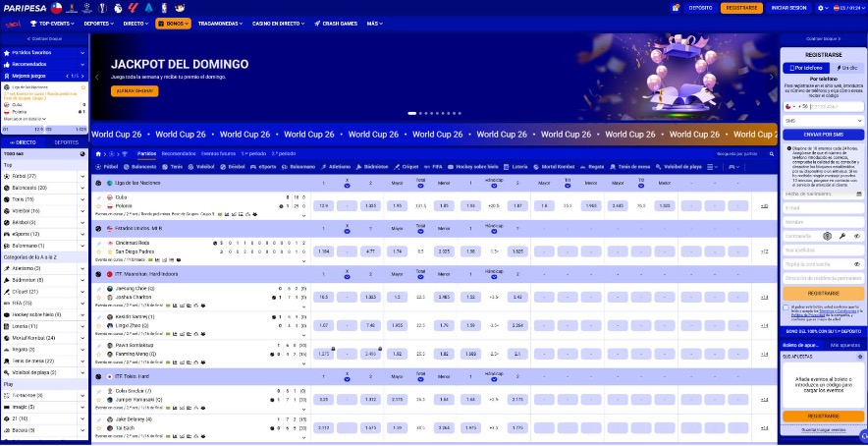Select Por teléfono registration option
The image size is (868, 446).
tap(806, 68)
